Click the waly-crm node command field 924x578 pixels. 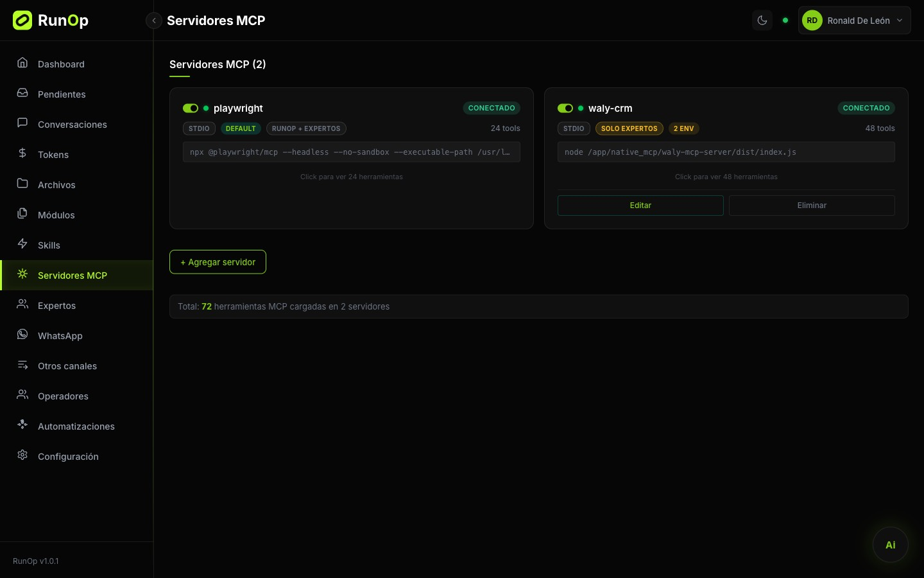pos(726,152)
